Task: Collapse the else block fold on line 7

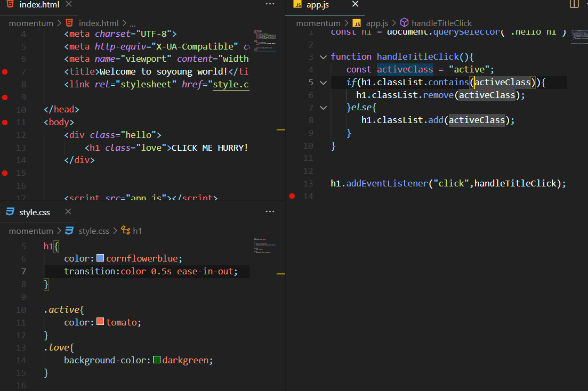Action: pos(323,108)
